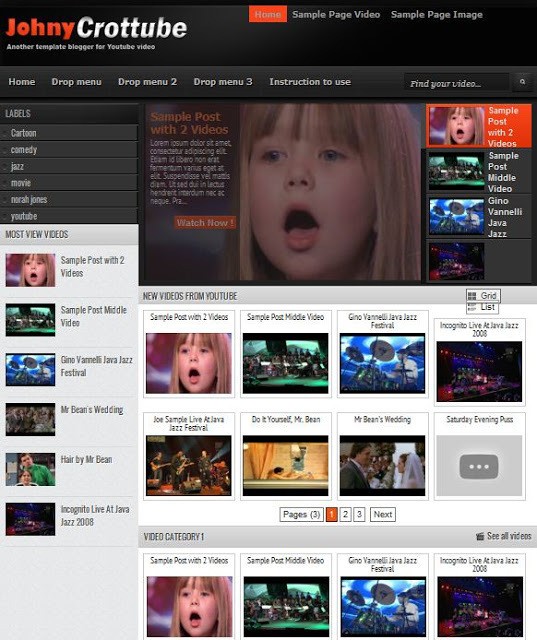Click the NEW VIDEOS FROM YOUTUBE heading
537x640 pixels.
tap(190, 296)
